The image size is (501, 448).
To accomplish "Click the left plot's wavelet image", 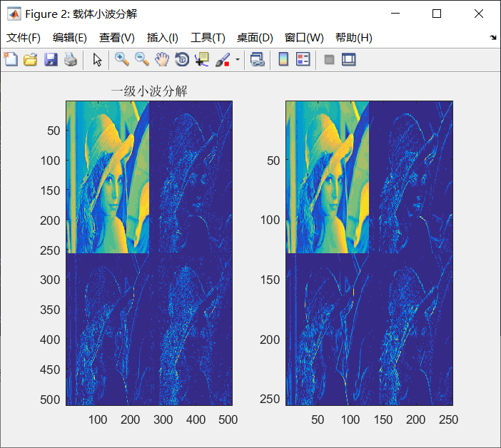I will (x=149, y=253).
